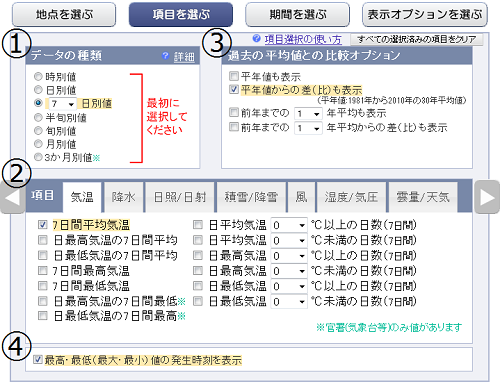500x384 pixels.
Task: Click the right arrow beside the 雲量/天気 tab
Action: 487,197
